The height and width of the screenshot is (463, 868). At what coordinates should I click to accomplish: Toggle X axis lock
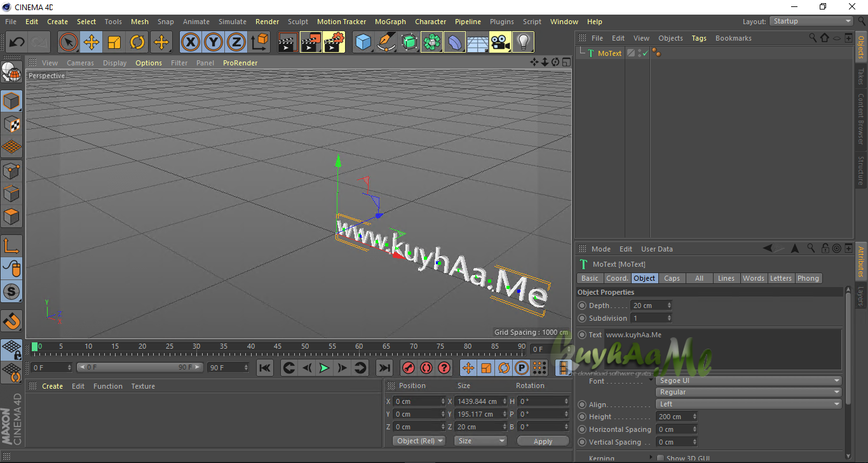[x=191, y=43]
